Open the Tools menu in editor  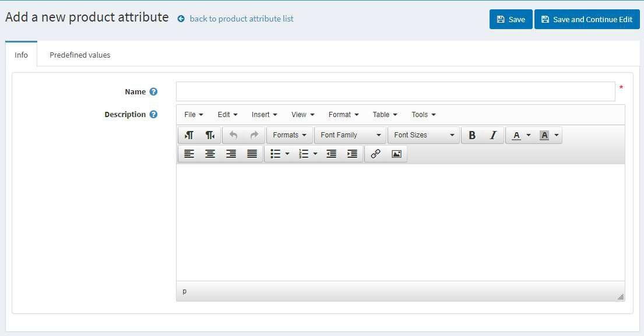click(424, 115)
